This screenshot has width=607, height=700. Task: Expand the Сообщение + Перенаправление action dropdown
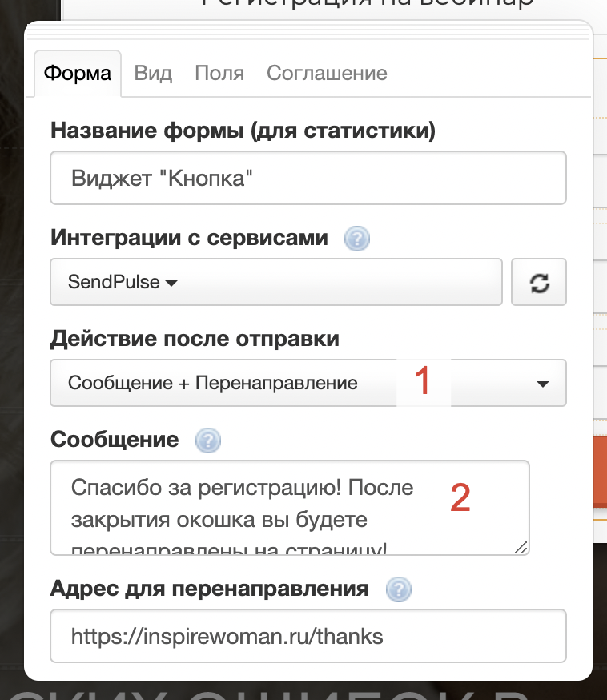click(308, 383)
